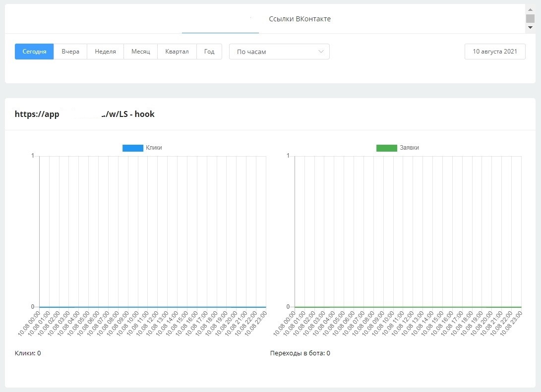Switch the range to Год
The width and height of the screenshot is (541, 392).
pos(209,52)
